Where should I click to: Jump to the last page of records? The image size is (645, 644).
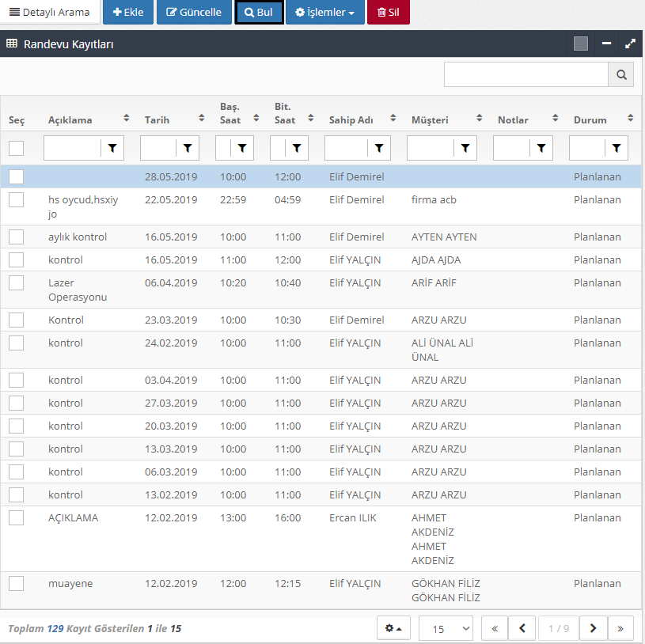click(x=620, y=628)
